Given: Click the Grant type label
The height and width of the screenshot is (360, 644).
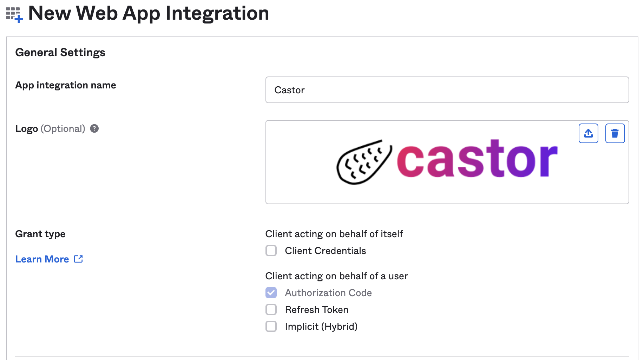Looking at the screenshot, I should (40, 234).
